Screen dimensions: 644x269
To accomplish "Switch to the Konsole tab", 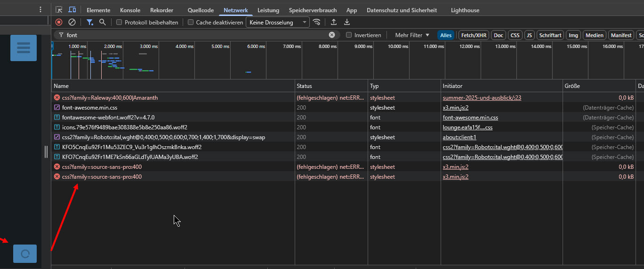I will coord(130,10).
